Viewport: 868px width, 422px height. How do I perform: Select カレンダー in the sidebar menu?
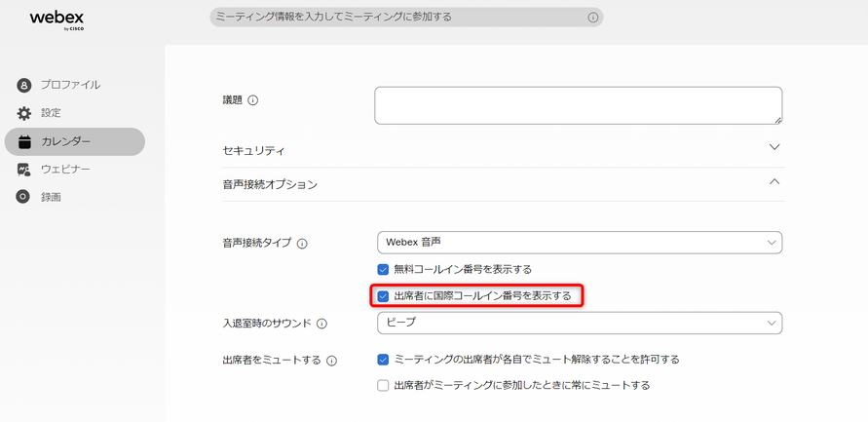pos(75,141)
